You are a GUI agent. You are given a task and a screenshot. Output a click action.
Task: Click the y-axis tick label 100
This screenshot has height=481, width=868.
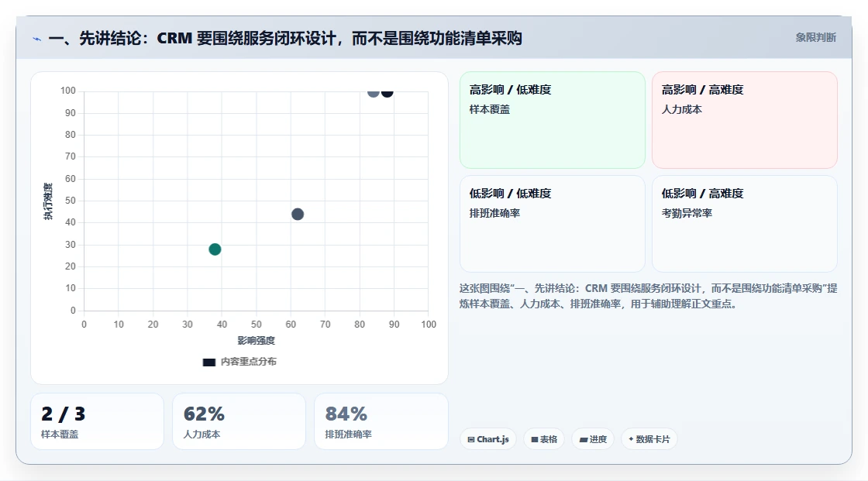coord(68,91)
